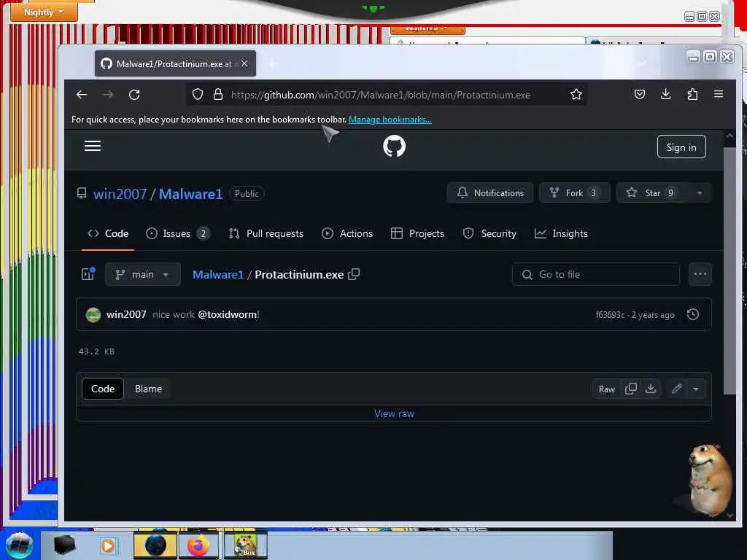747x560 pixels.
Task: Open more file actions ellipsis button
Action: click(700, 274)
